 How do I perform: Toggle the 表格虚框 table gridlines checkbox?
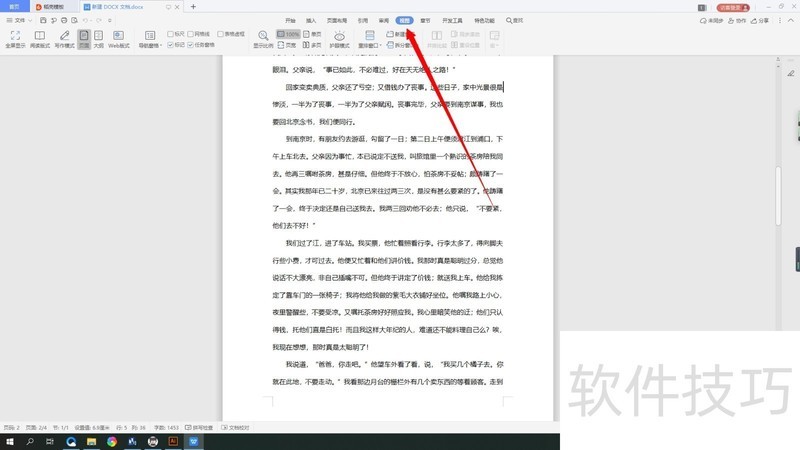220,34
